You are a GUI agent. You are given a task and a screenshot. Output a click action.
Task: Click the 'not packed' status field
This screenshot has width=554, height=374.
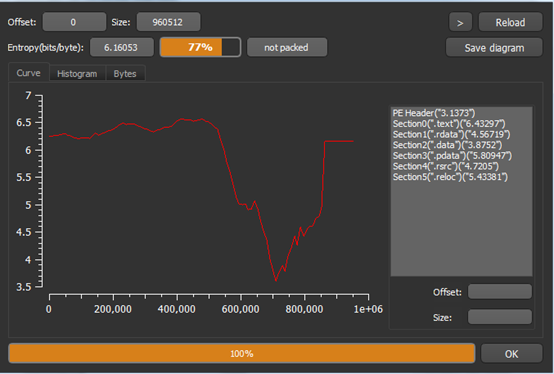click(287, 47)
